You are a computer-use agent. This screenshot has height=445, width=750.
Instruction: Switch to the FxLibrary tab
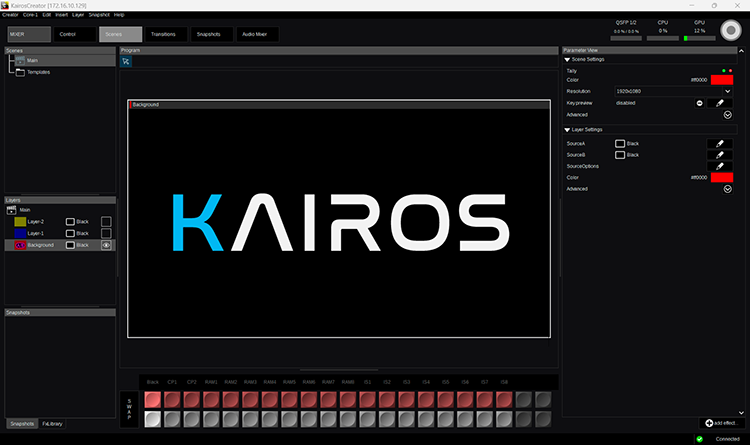click(52, 424)
